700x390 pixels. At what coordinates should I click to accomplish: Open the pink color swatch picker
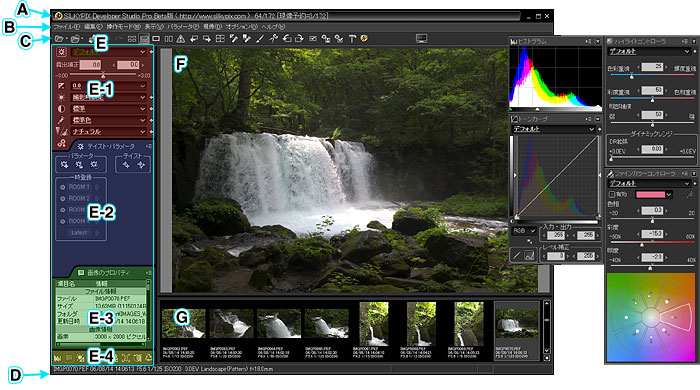tap(654, 195)
